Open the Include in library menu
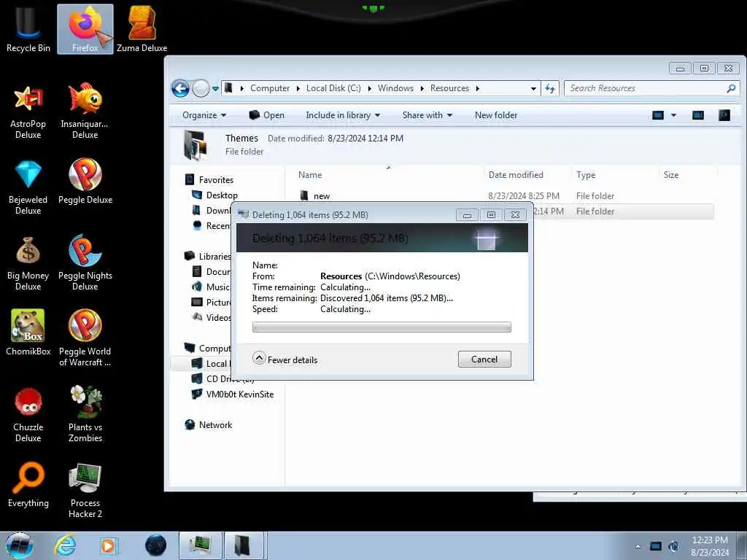This screenshot has height=560, width=747. (x=343, y=115)
